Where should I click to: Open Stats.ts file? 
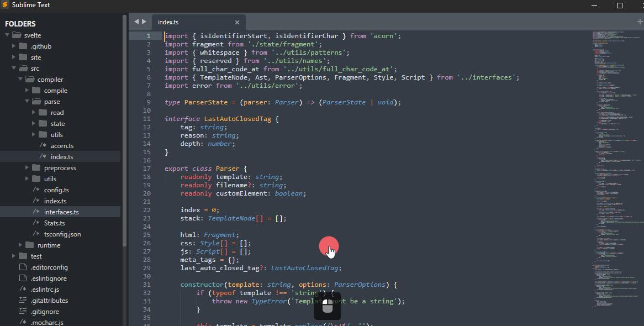54,223
